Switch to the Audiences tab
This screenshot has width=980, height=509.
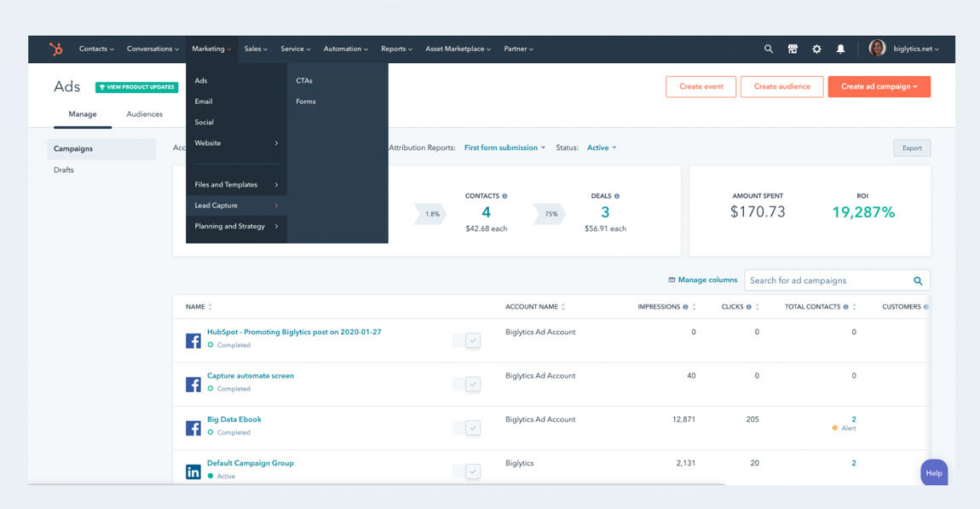(x=144, y=113)
